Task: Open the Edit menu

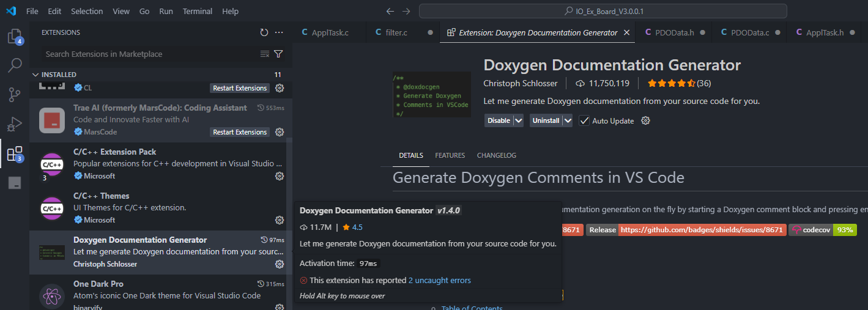Action: [54, 11]
